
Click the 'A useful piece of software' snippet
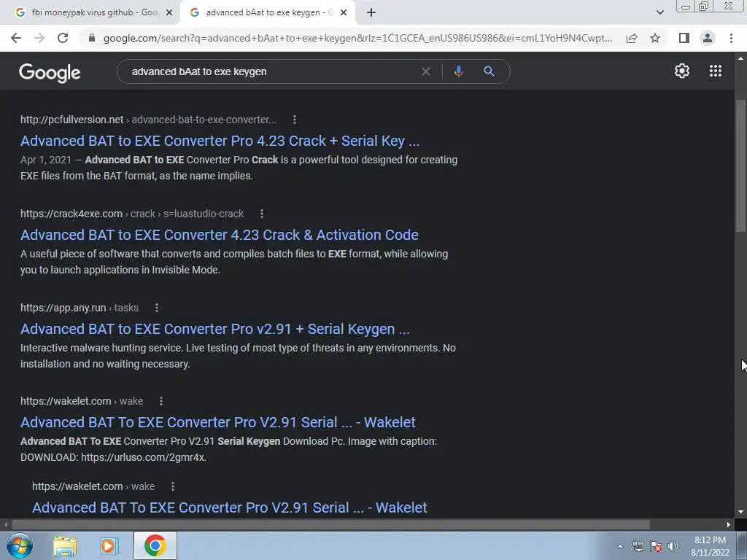tap(234, 262)
